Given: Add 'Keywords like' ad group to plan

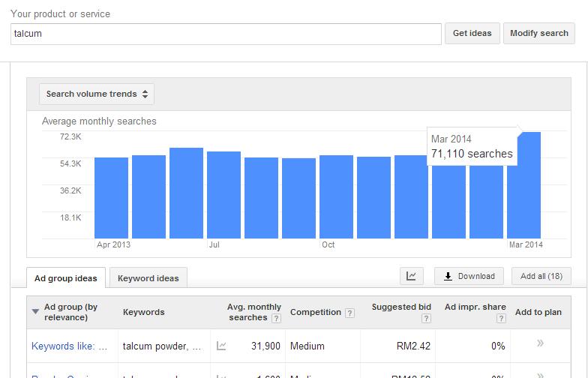Looking at the screenshot, I should click(x=540, y=343).
